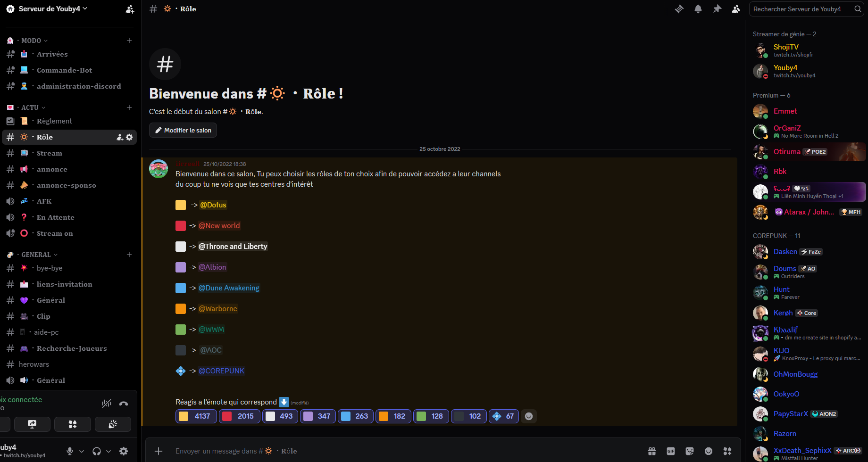
Task: Open the administration-discord channel
Action: click(x=69, y=86)
